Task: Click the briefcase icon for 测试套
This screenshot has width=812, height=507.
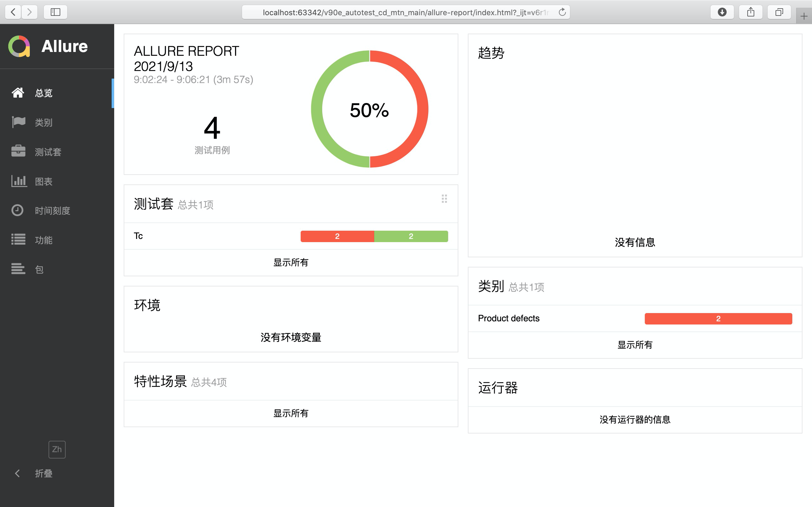Action: pyautogui.click(x=18, y=151)
